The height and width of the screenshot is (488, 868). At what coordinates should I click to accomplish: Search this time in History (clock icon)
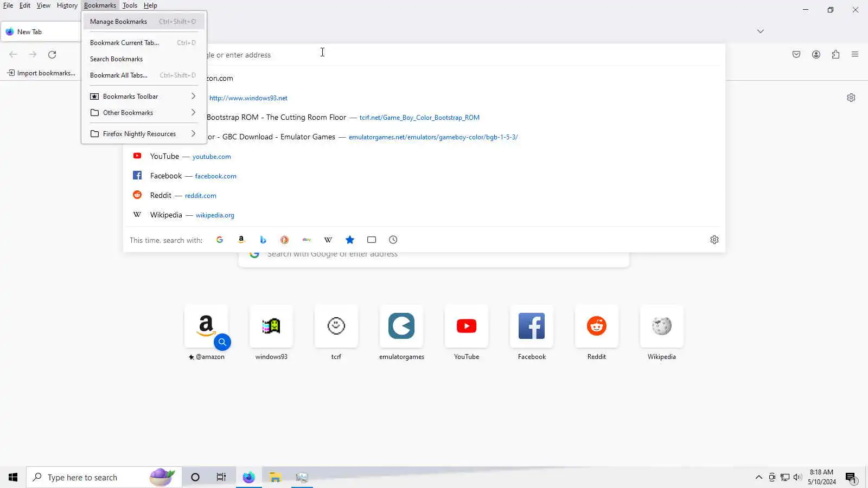pos(393,240)
